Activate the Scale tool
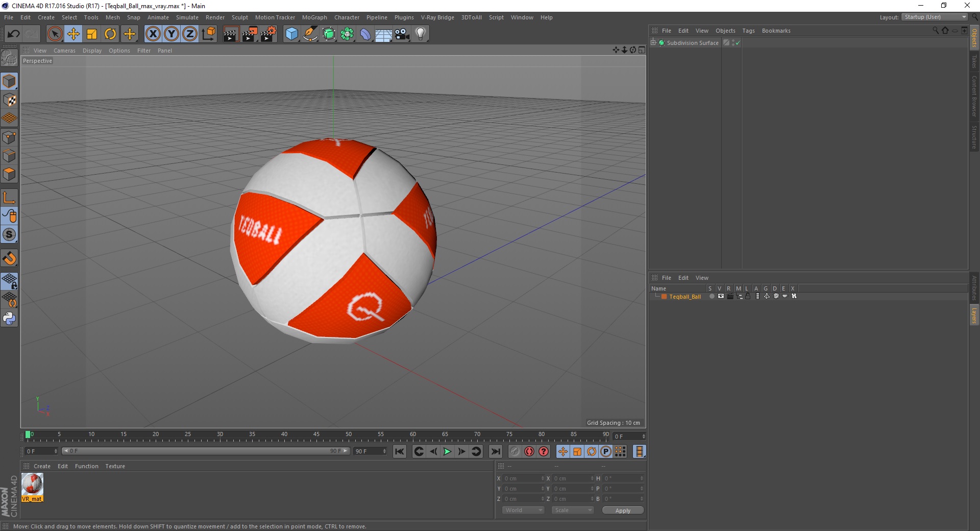 point(92,34)
